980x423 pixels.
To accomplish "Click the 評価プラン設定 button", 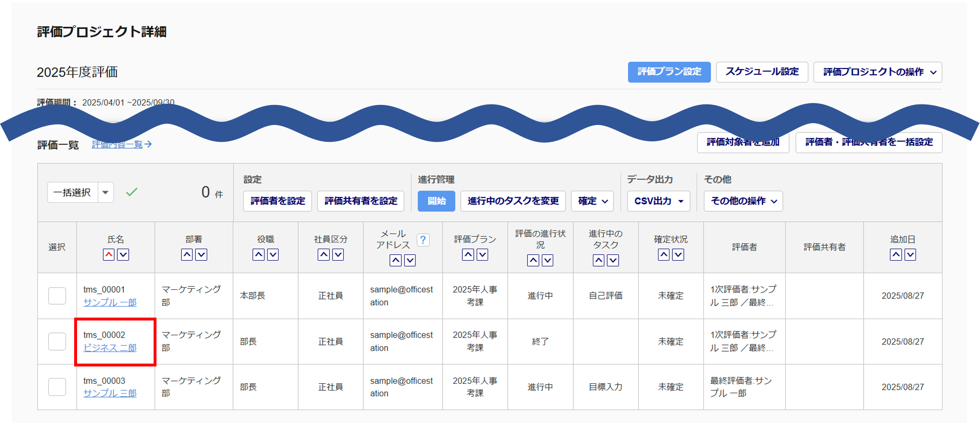I will tap(669, 72).
